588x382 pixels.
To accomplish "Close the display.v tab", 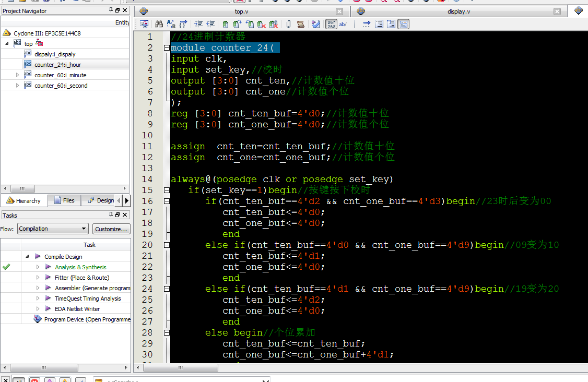I will (557, 11).
